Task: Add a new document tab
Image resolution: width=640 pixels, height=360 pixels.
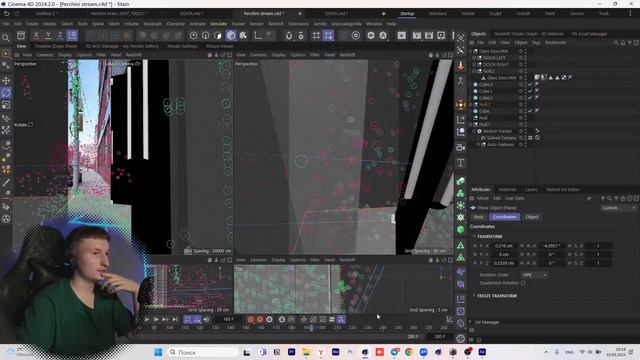Action: point(383,13)
